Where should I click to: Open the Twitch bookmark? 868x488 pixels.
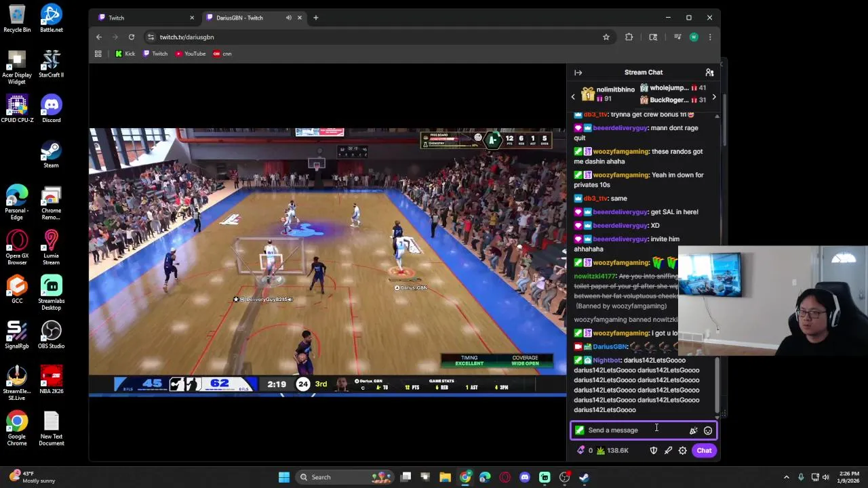pyautogui.click(x=155, y=54)
